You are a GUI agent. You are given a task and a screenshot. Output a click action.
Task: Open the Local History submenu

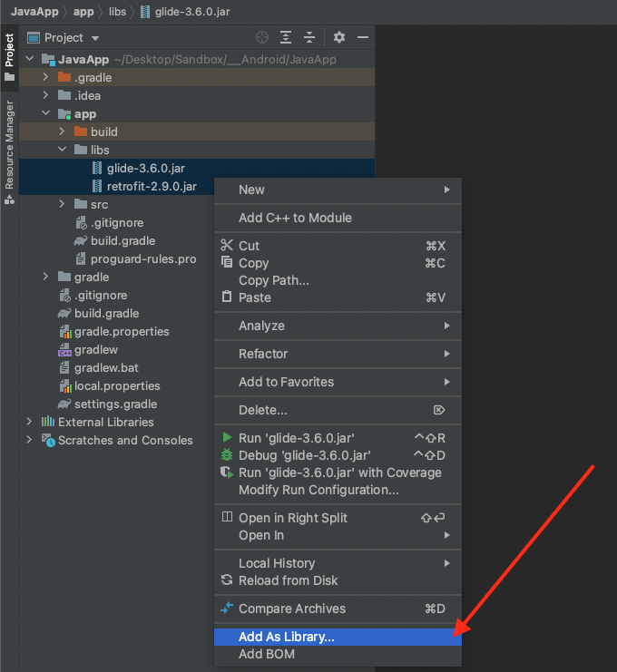[338, 563]
